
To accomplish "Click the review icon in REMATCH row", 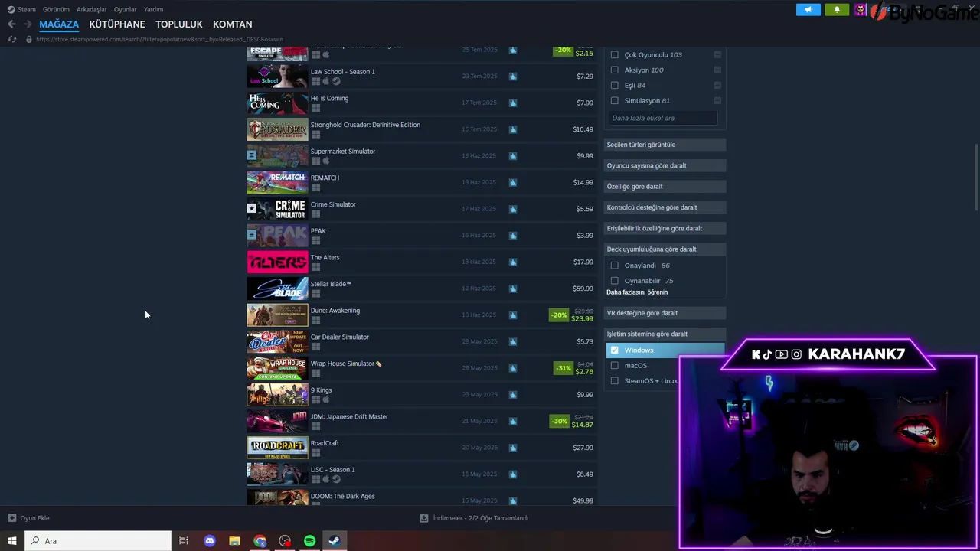I will [x=513, y=182].
